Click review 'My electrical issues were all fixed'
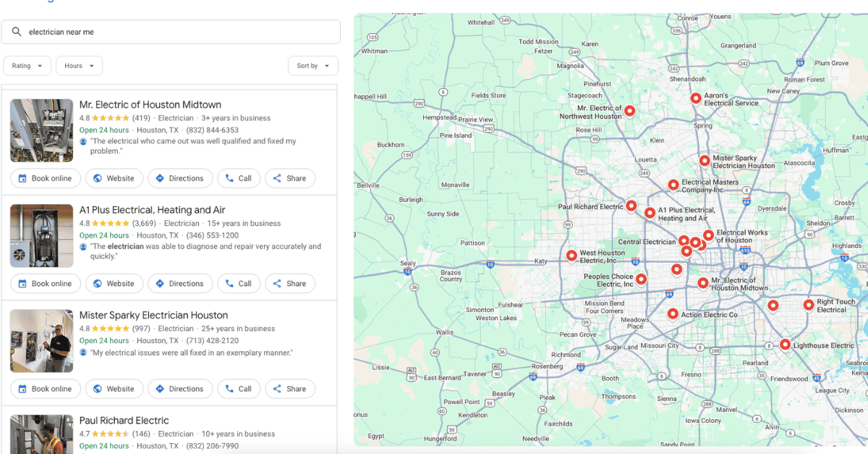The image size is (868, 454). click(191, 353)
